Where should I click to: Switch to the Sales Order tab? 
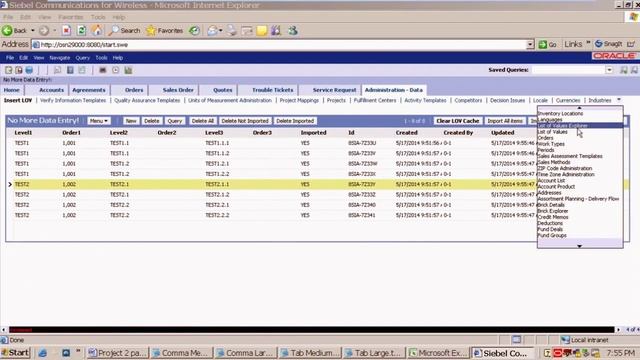tap(178, 90)
